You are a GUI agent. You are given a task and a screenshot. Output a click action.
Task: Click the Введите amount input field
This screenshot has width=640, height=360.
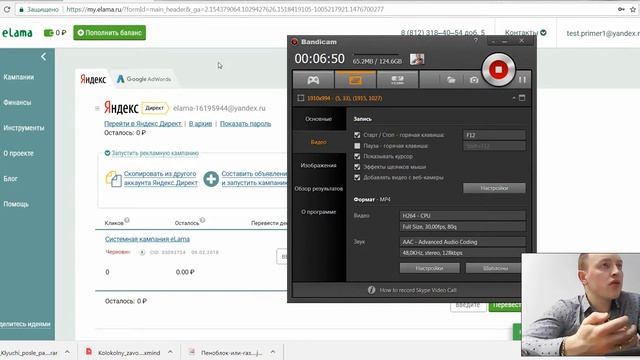(x=468, y=305)
